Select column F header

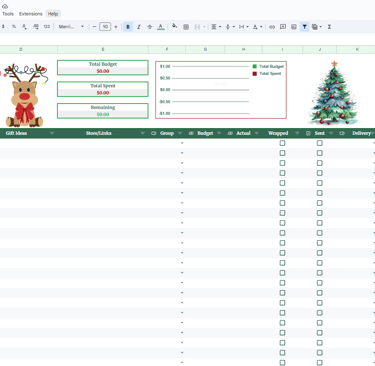click(x=167, y=49)
